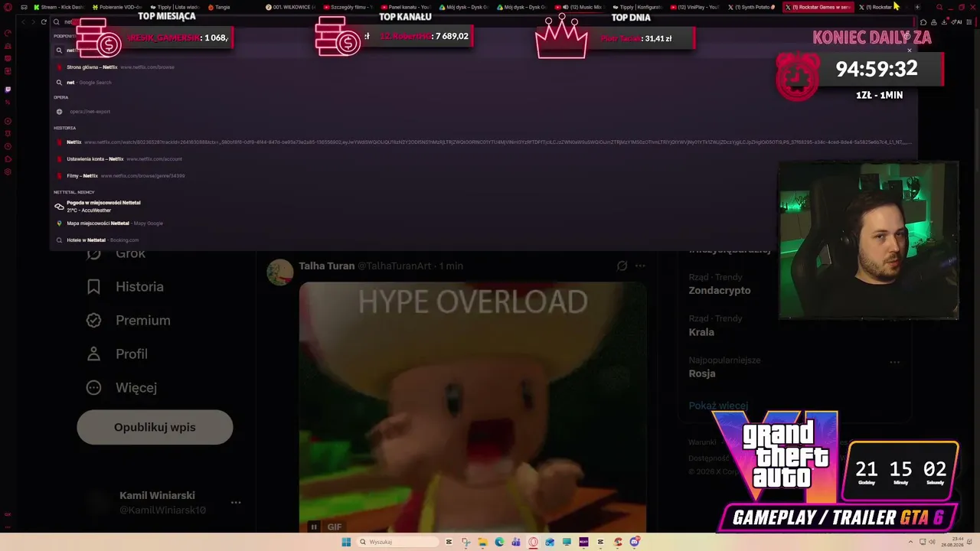Open Opera sidebar settings gear

pos(8,171)
